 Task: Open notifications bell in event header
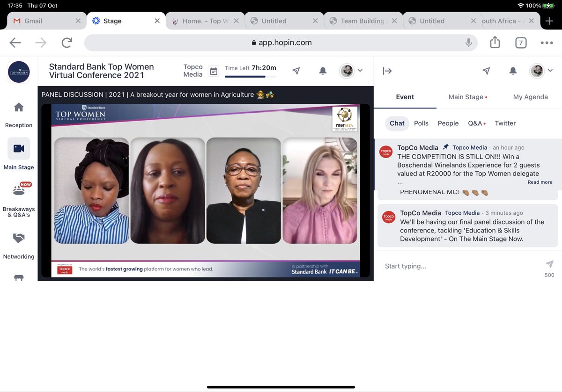click(x=323, y=71)
